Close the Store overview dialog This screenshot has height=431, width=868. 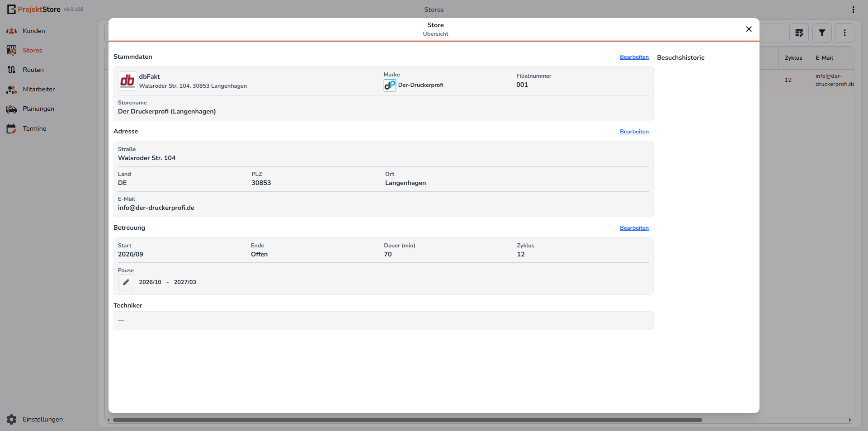pos(749,29)
